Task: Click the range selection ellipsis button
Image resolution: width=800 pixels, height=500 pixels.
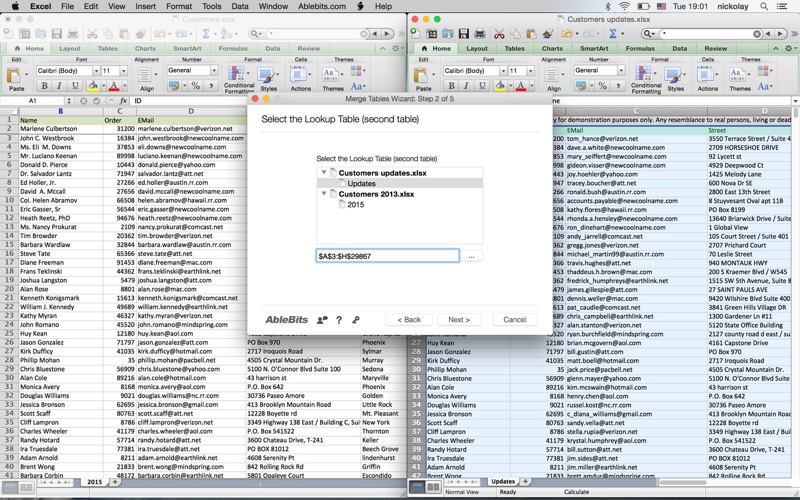Action: pos(471,256)
